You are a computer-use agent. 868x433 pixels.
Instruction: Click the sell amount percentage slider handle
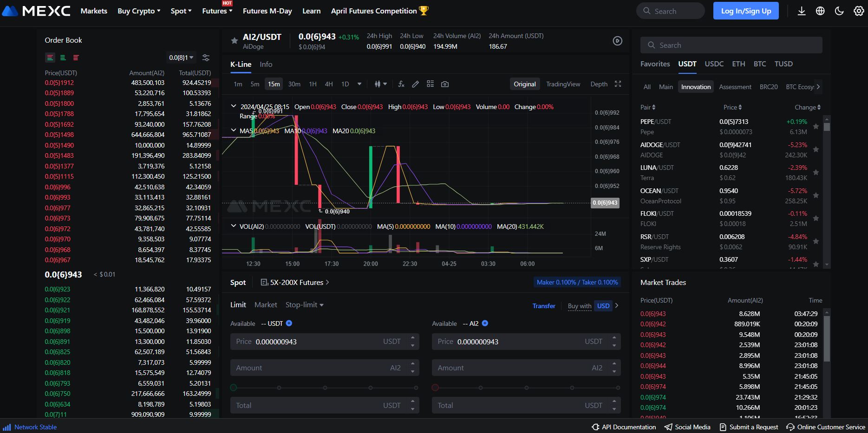[x=435, y=388]
